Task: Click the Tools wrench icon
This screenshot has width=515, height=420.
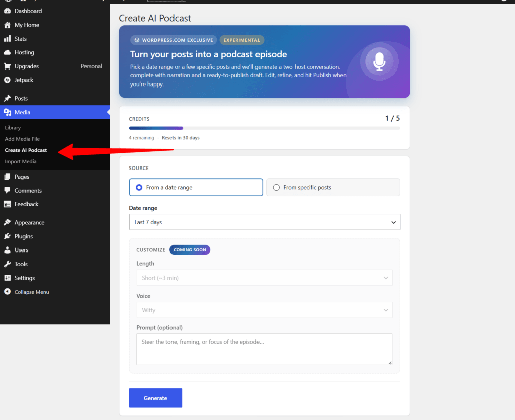Action: click(x=7, y=264)
